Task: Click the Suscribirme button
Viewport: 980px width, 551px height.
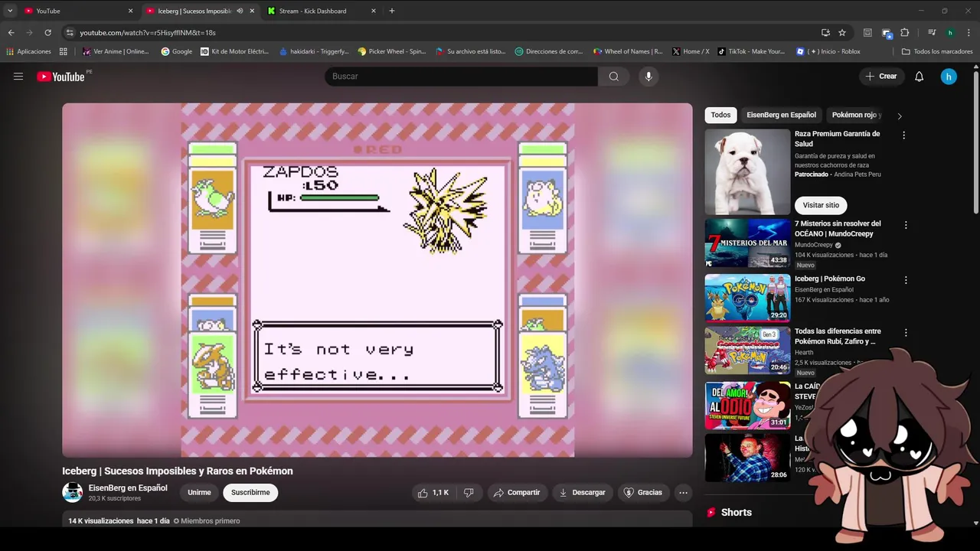Action: [x=250, y=493]
